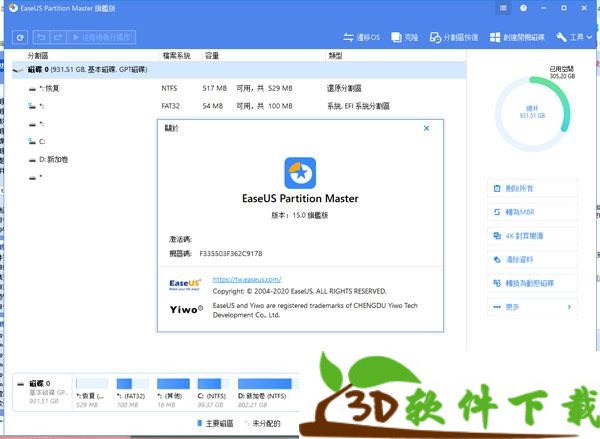Expand the Tools dropdown in the toolbar
The width and height of the screenshot is (600, 439).
(x=574, y=37)
